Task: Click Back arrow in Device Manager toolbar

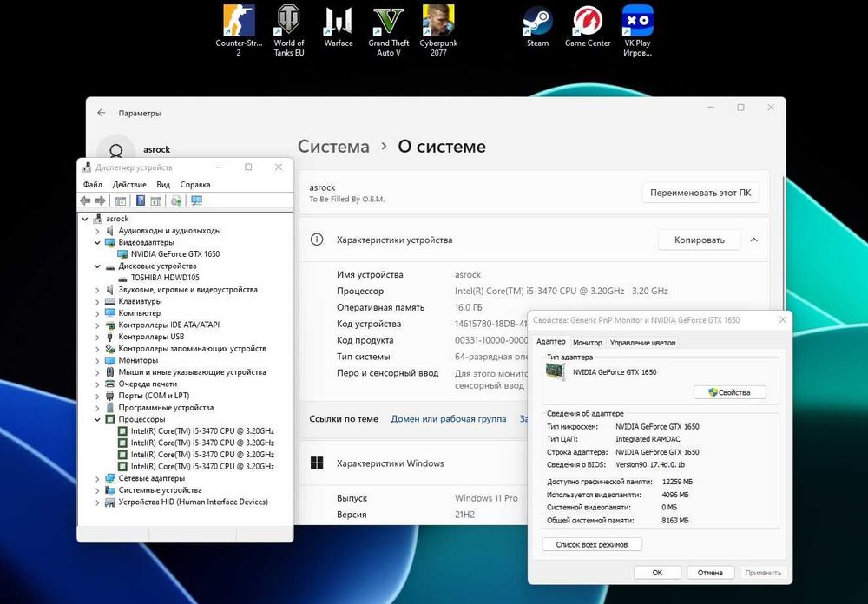Action: 85,200
